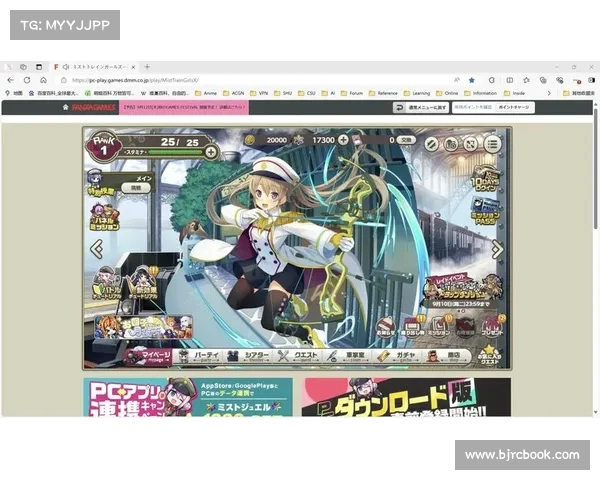Open the pencil edit round icon
This screenshot has width=600, height=480.
click(x=431, y=144)
